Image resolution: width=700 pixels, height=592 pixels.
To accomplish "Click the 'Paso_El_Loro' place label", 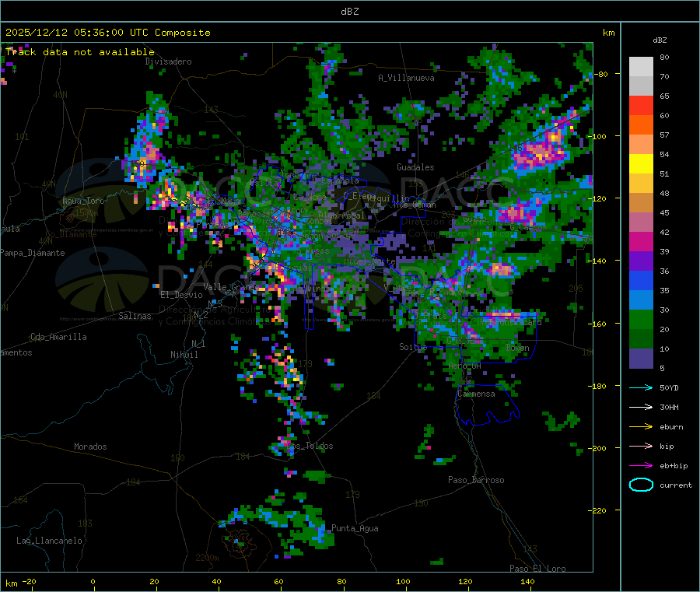I will 537,569.
